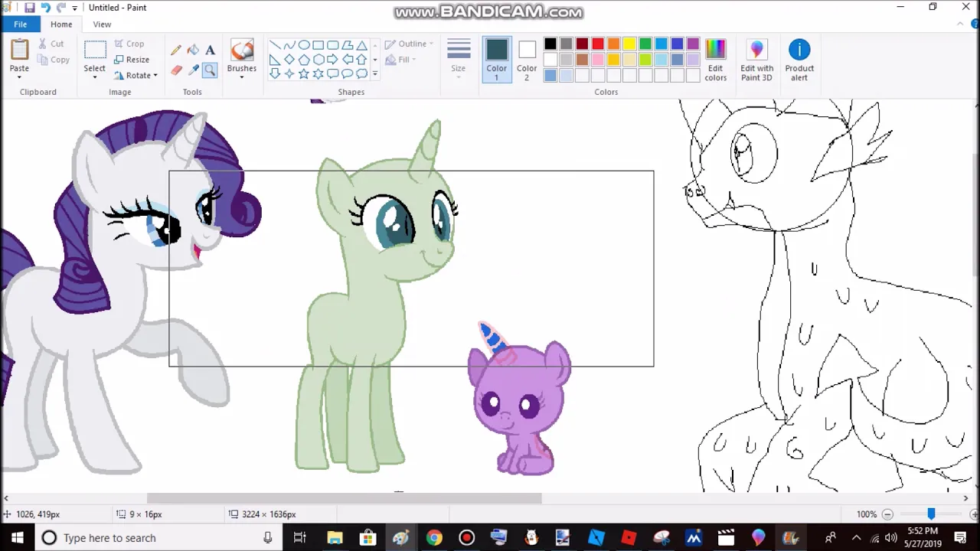Screen dimensions: 980x551
Task: Open the Quick Access Toolbar customize arrow
Action: click(75, 8)
